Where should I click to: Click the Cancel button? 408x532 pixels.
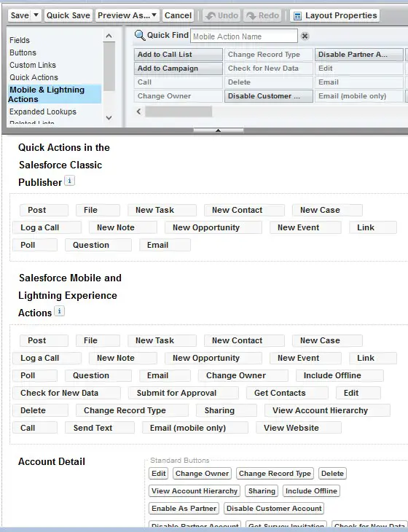(x=178, y=15)
